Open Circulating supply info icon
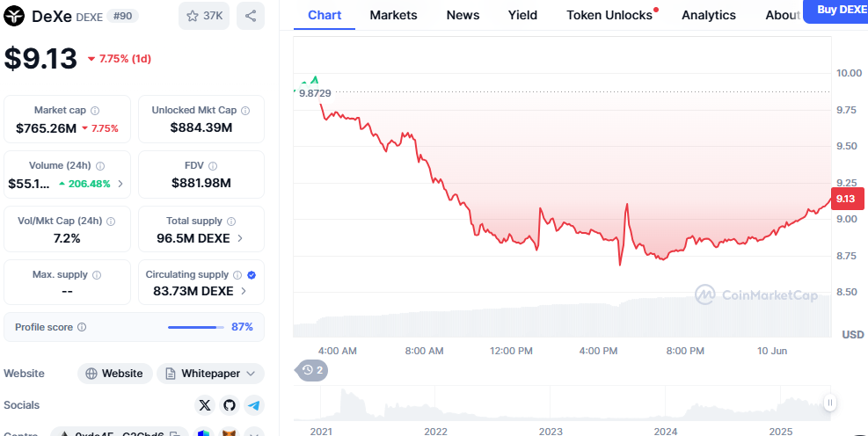 [x=237, y=275]
